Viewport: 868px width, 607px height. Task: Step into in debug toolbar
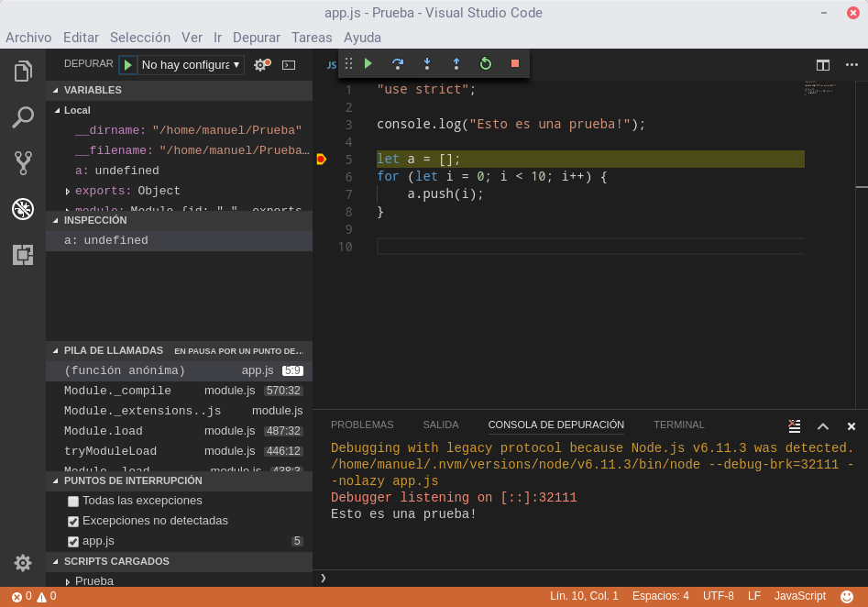427,63
